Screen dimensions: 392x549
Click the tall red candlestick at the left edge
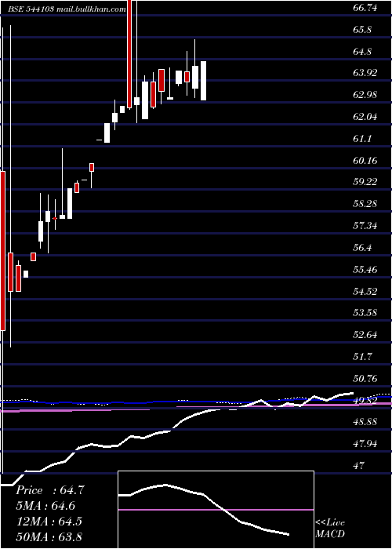click(x=3, y=251)
